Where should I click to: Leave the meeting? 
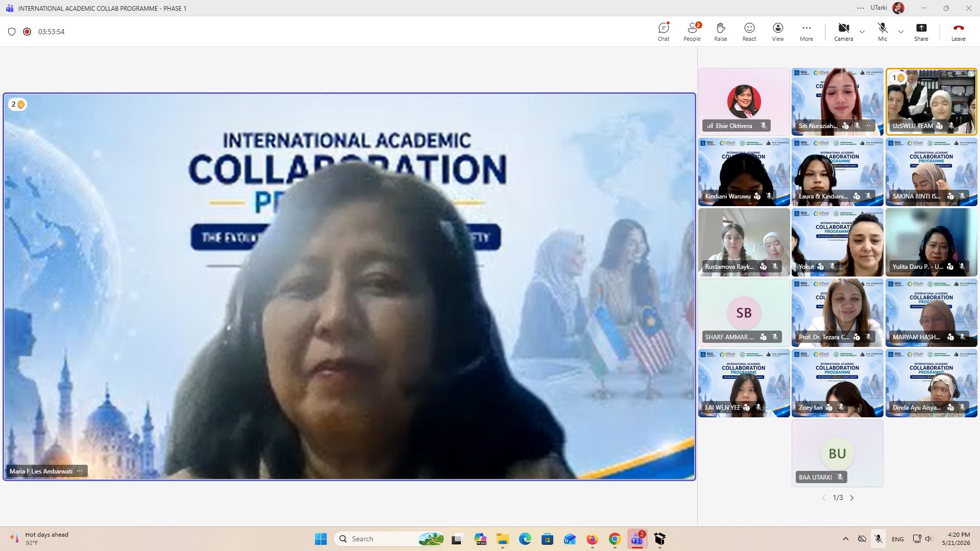point(958,32)
